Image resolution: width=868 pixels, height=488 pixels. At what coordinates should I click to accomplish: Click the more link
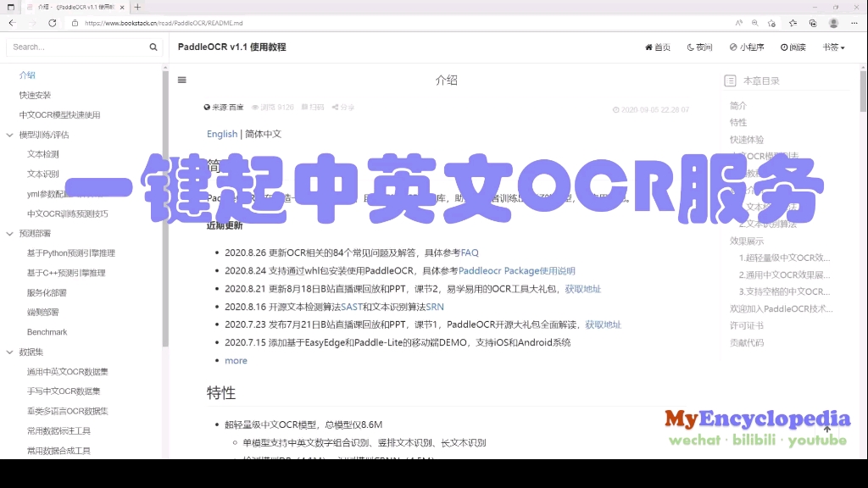pyautogui.click(x=236, y=361)
